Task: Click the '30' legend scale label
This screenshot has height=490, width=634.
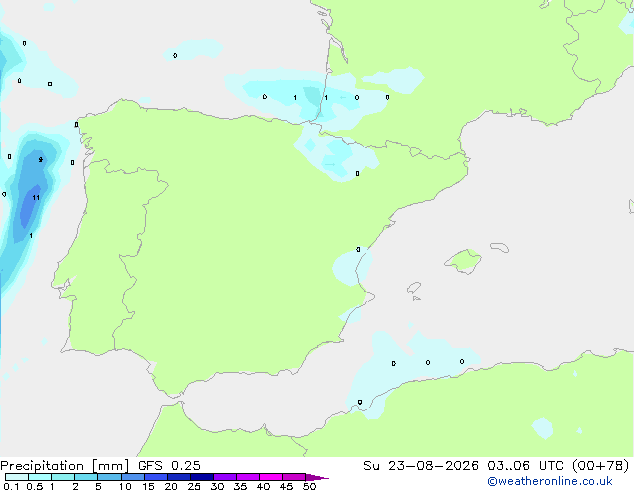Action: point(217,486)
